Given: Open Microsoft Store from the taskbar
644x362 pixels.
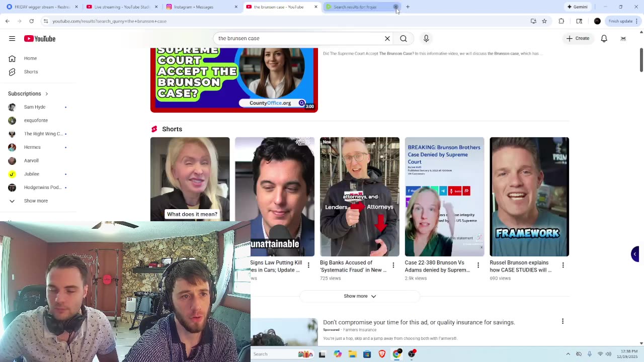Looking at the screenshot, I should pyautogui.click(x=367, y=354).
